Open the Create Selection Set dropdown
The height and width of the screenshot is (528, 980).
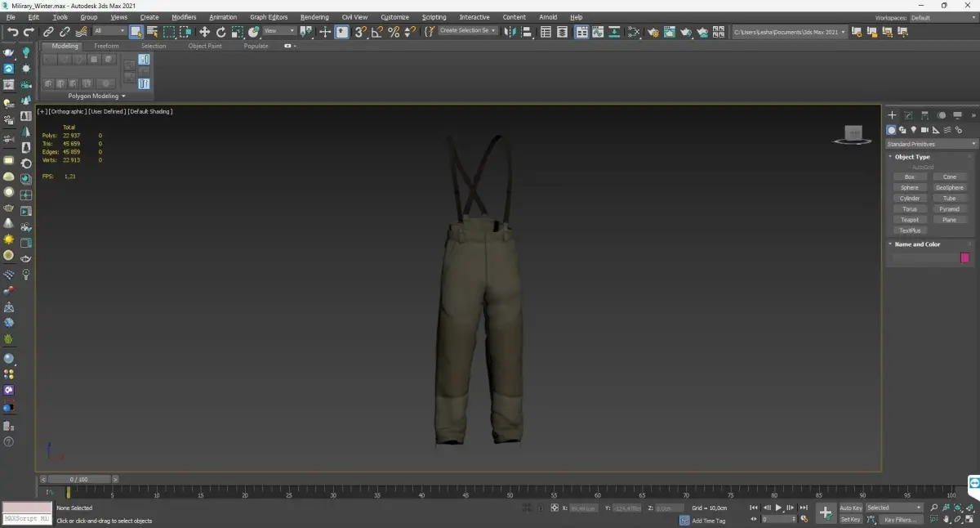pos(468,31)
